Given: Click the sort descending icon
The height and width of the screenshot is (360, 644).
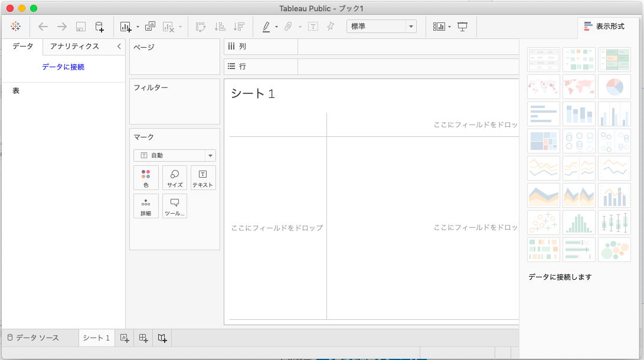Looking at the screenshot, I should click(x=238, y=27).
